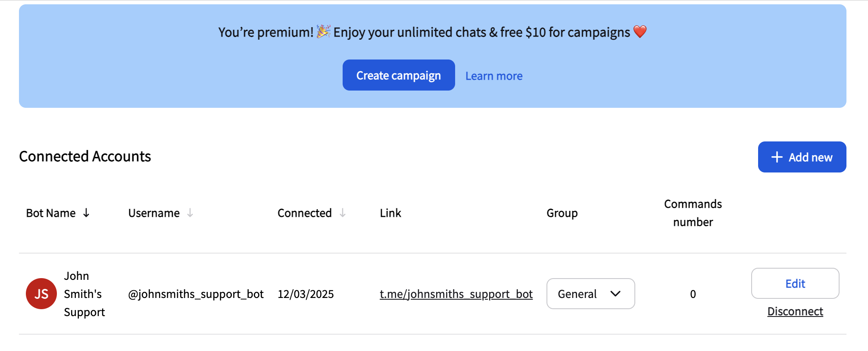Open the General group dropdown

(590, 294)
